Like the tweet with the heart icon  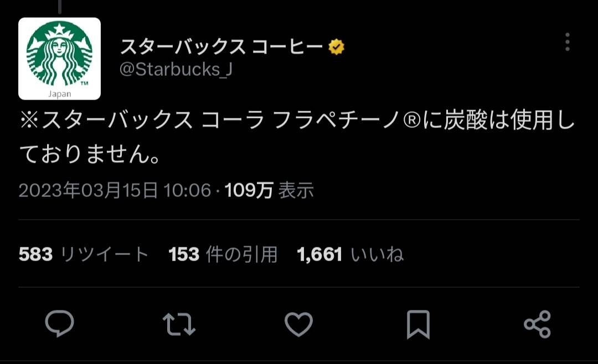click(x=298, y=324)
